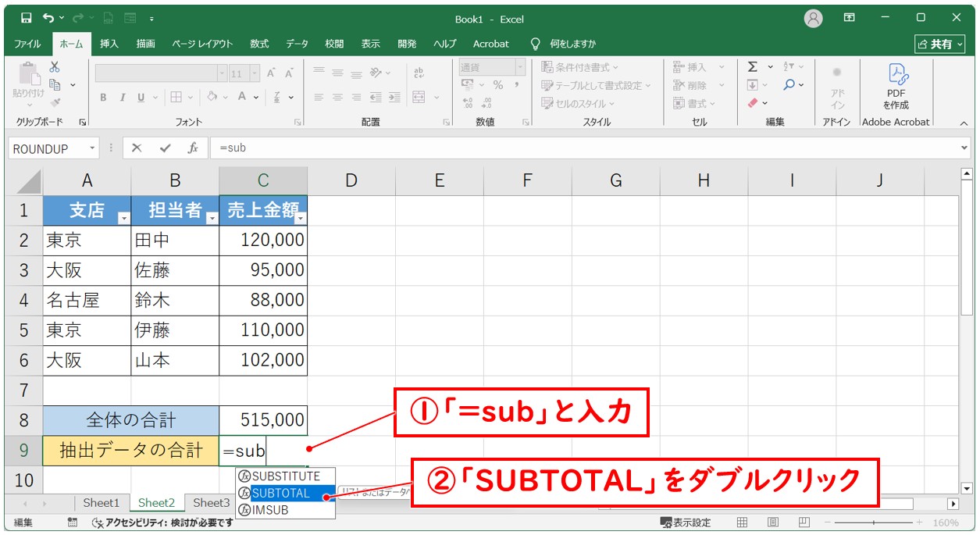This screenshot has width=980, height=535.
Task: Click the Save icon in title bar
Action: (x=27, y=18)
